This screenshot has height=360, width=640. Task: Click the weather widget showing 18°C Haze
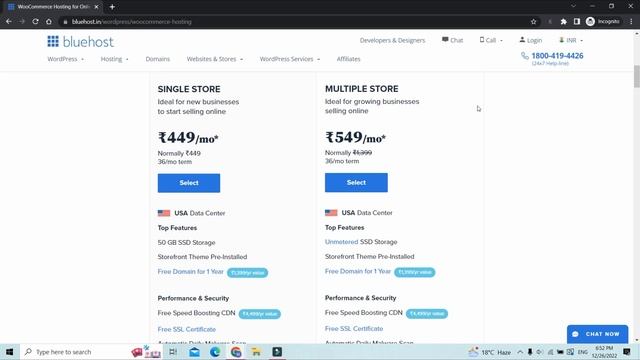point(490,352)
